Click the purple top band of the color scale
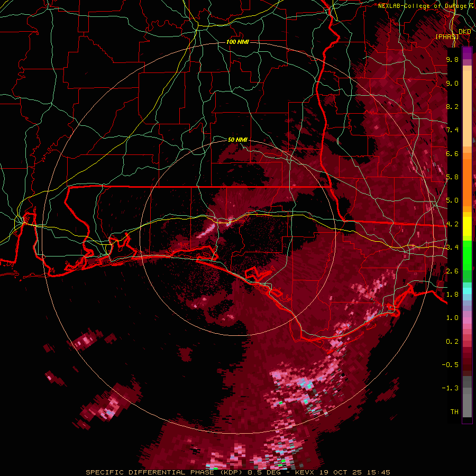The width and height of the screenshot is (476, 476). [467, 53]
